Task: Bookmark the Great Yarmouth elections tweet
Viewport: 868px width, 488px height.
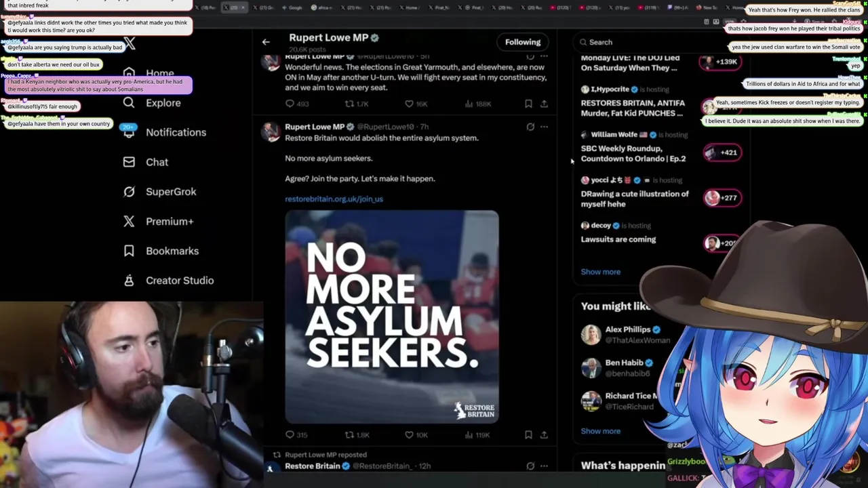Action: point(528,104)
